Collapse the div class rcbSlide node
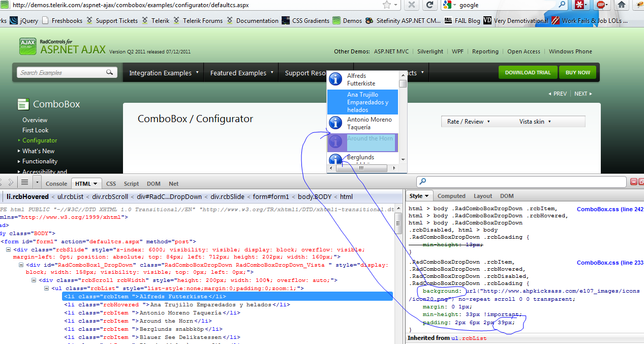 (9, 250)
